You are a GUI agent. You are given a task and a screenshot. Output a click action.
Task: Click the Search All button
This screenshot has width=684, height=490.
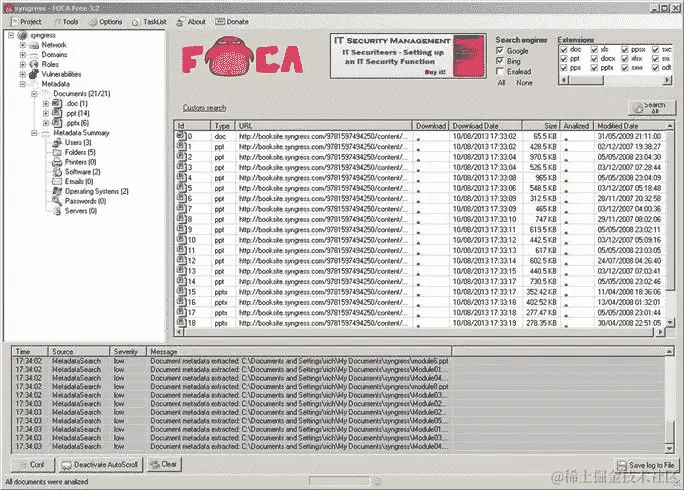point(652,108)
